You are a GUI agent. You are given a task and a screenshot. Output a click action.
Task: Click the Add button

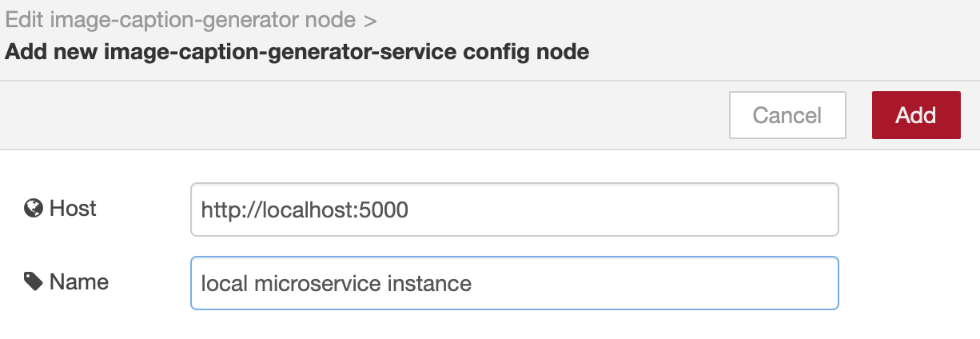[916, 115]
